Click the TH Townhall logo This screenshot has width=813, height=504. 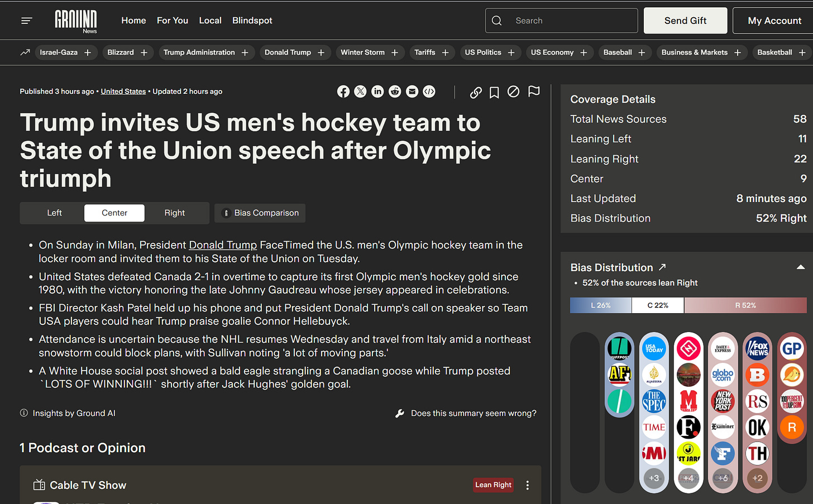758,453
